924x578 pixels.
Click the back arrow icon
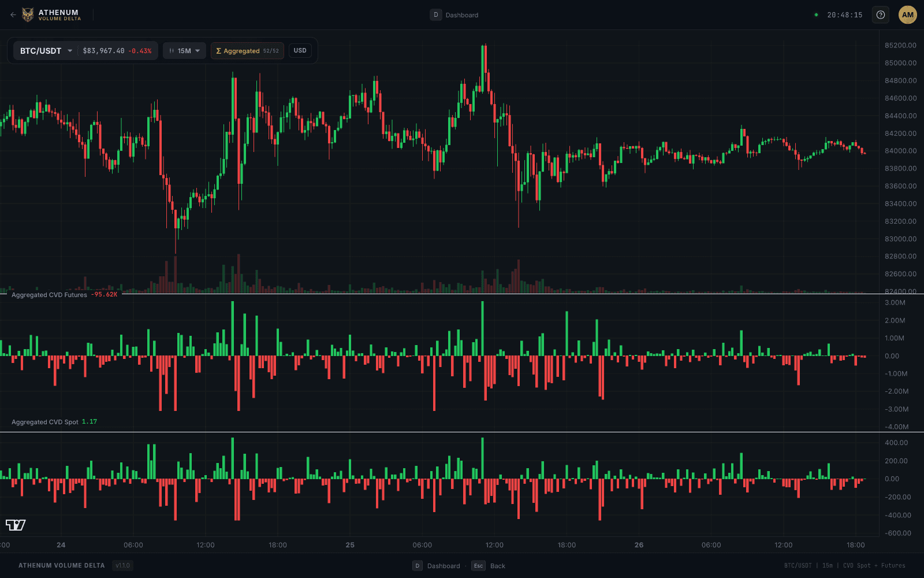click(13, 15)
